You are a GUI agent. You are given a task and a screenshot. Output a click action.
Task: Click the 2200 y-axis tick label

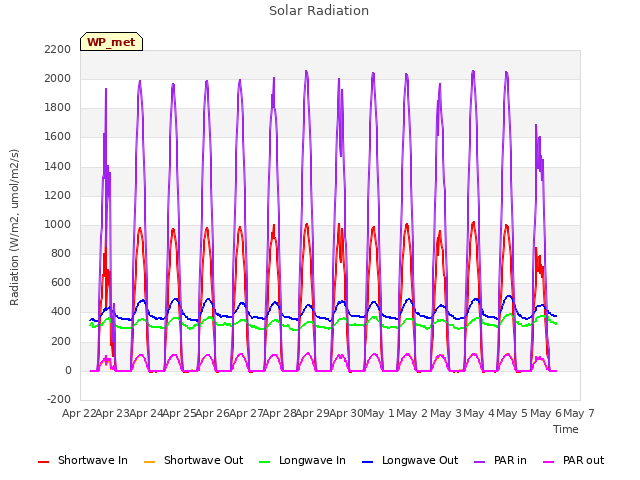coord(58,49)
